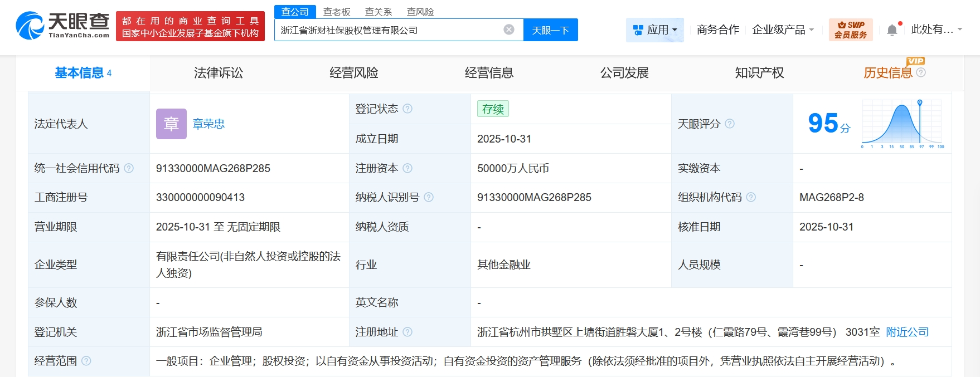The height and width of the screenshot is (377, 980).
Task: Click the help icon next to 注册地址
Action: coord(407,332)
